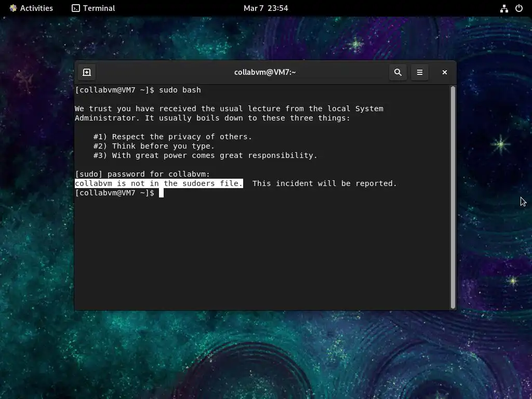Click '[sudo] password for collabvm:' line
Image resolution: width=532 pixels, height=399 pixels.
(x=142, y=174)
